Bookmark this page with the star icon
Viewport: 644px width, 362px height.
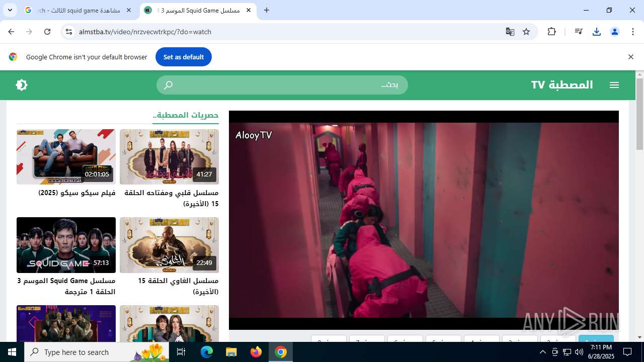[526, 32]
